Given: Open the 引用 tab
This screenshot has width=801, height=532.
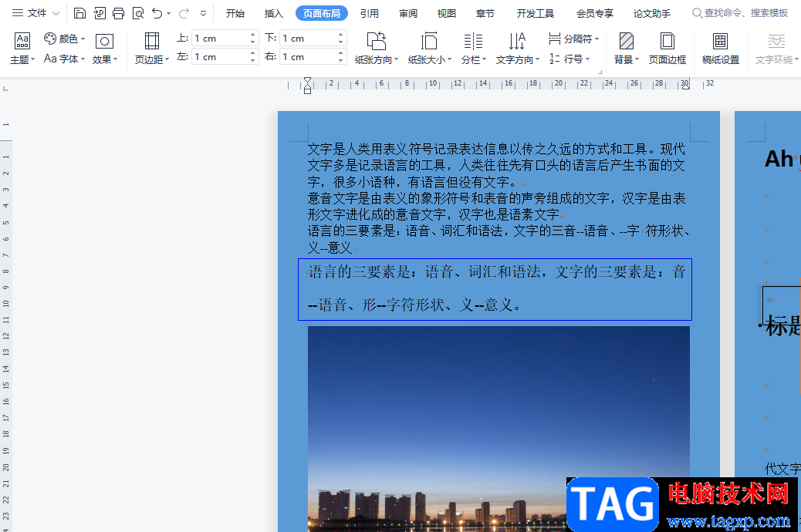Looking at the screenshot, I should tap(370, 14).
